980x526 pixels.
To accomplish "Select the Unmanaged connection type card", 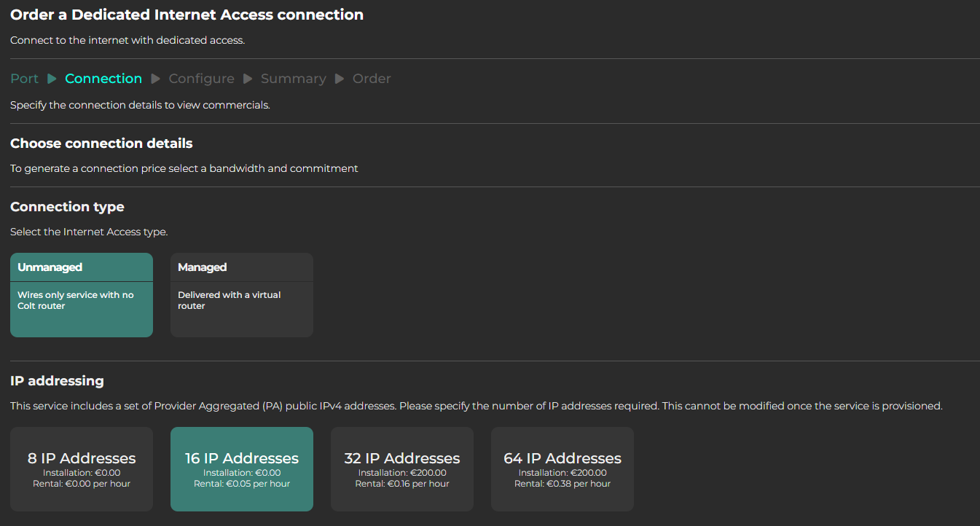I will [82, 295].
